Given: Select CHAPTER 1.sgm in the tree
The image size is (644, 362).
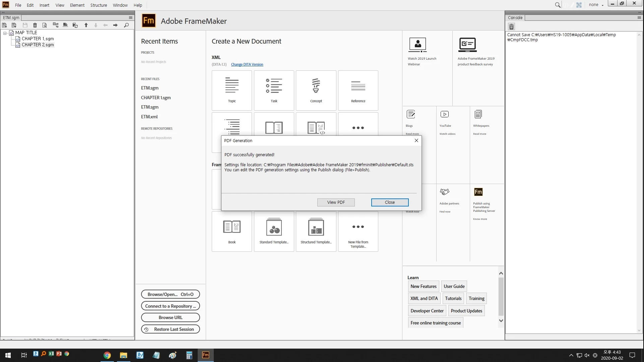Looking at the screenshot, I should click(x=38, y=39).
